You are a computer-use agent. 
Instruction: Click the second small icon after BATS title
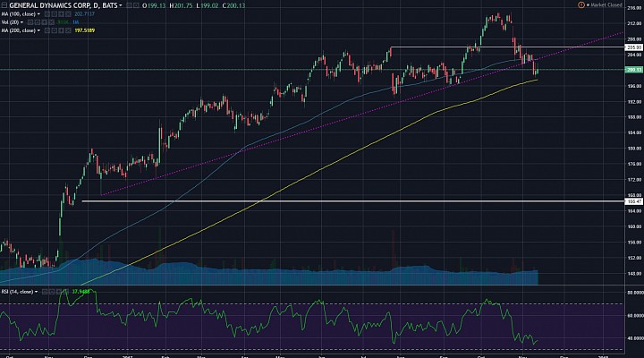(x=136, y=5)
